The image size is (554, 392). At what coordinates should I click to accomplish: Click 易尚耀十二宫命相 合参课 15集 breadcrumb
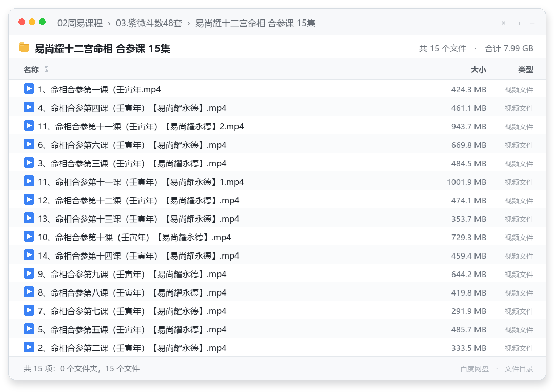255,23
